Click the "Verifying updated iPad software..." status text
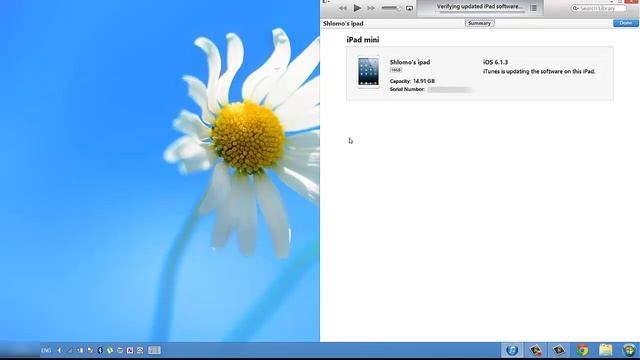Image resolution: width=640 pixels, height=360 pixels. (x=480, y=7)
